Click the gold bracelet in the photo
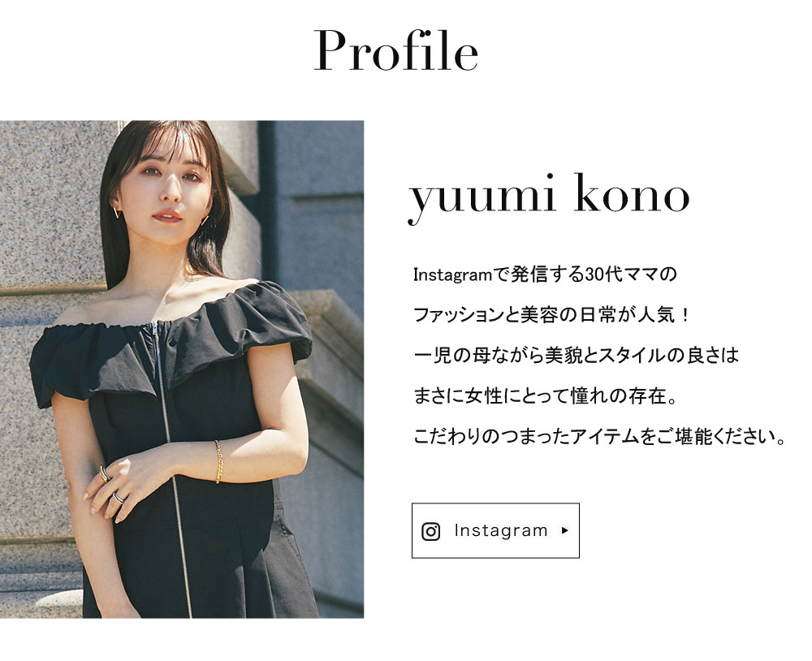 pyautogui.click(x=218, y=461)
